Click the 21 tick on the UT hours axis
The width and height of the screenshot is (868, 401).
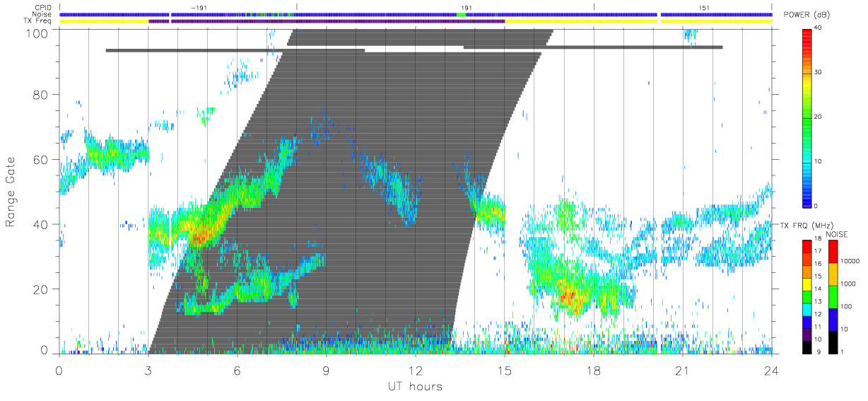click(683, 369)
